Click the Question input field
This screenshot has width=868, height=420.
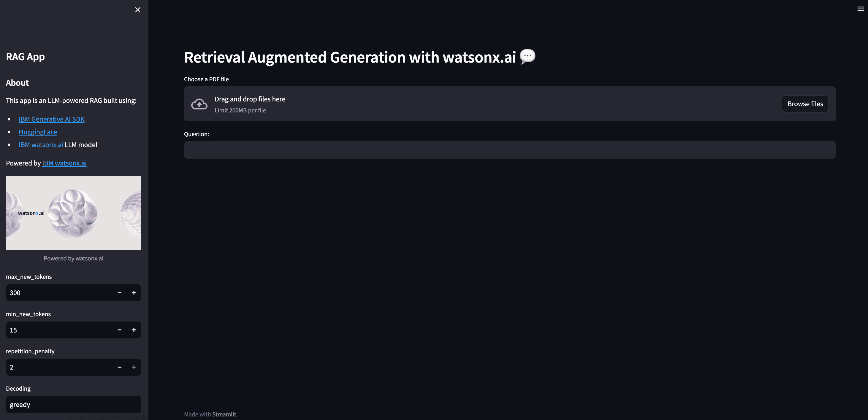(x=510, y=149)
